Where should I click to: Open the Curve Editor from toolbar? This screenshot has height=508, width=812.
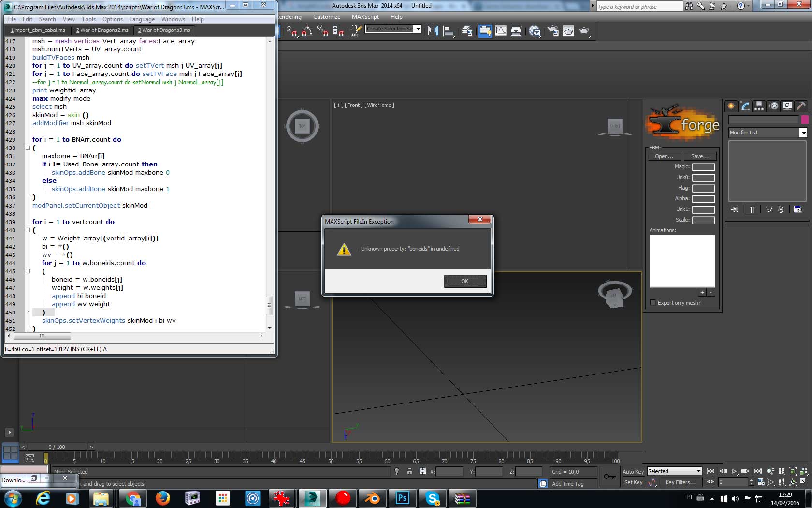(x=501, y=31)
